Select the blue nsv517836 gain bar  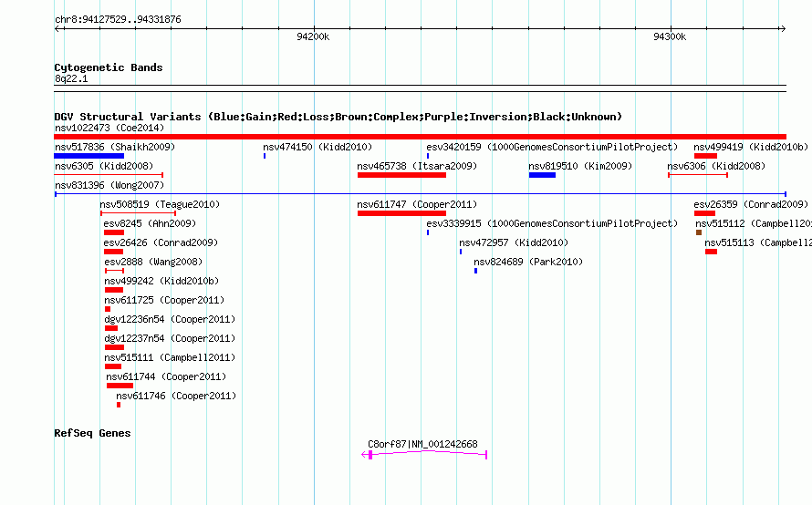point(89,156)
